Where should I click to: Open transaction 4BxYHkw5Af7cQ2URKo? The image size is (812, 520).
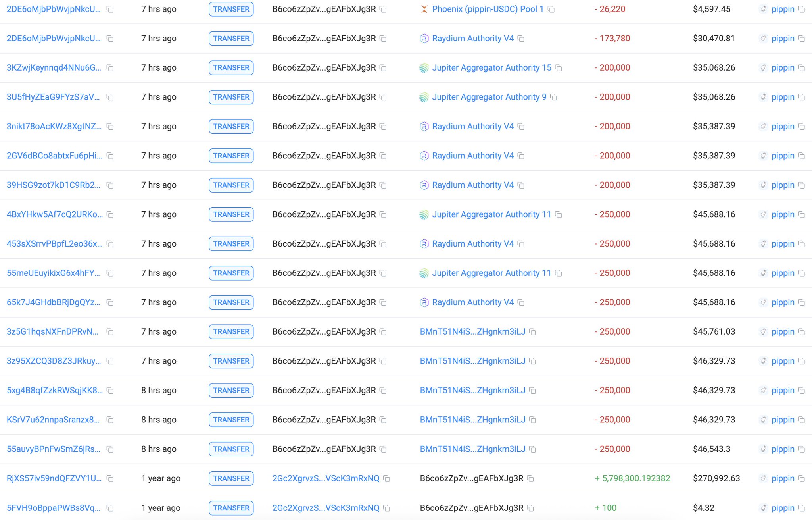pos(54,214)
